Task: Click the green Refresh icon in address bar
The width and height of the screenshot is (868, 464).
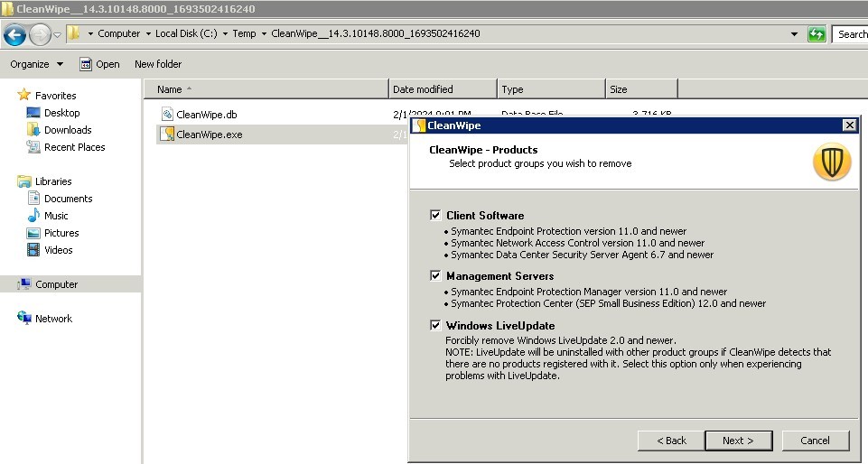Action: click(x=817, y=34)
